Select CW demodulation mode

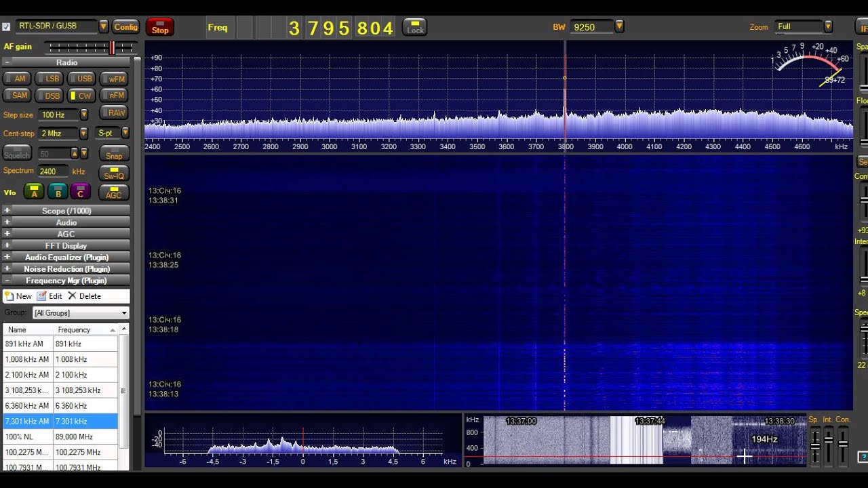coord(81,96)
